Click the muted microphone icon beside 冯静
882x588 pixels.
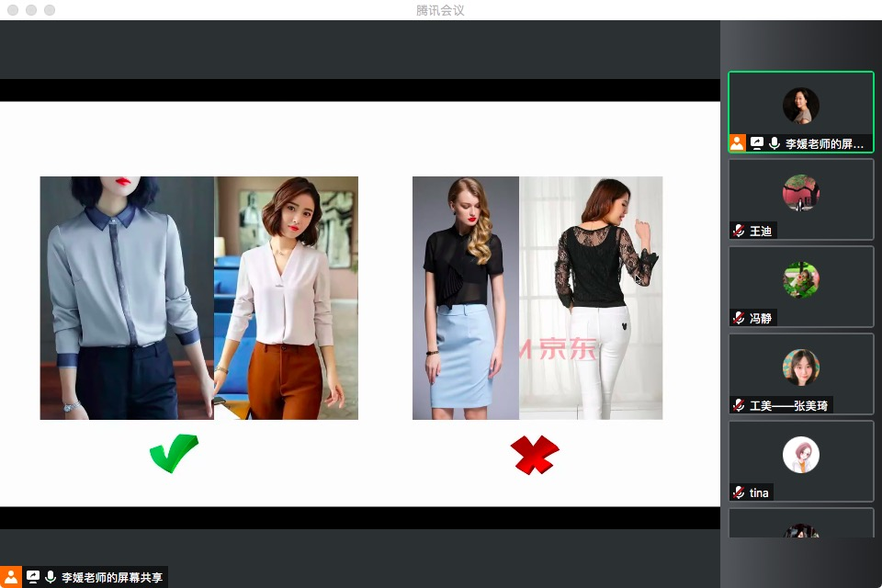click(x=739, y=318)
